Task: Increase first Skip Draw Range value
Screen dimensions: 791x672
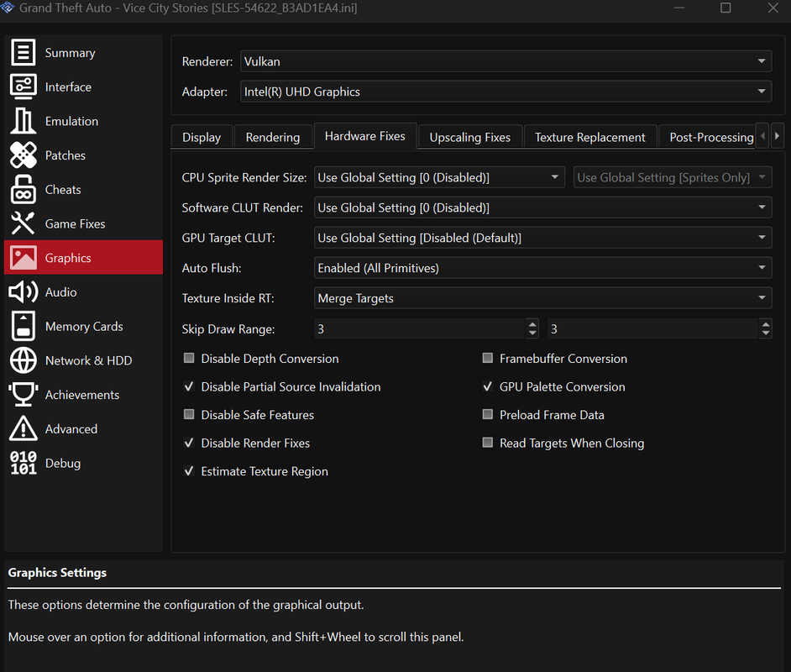Action: [532, 324]
